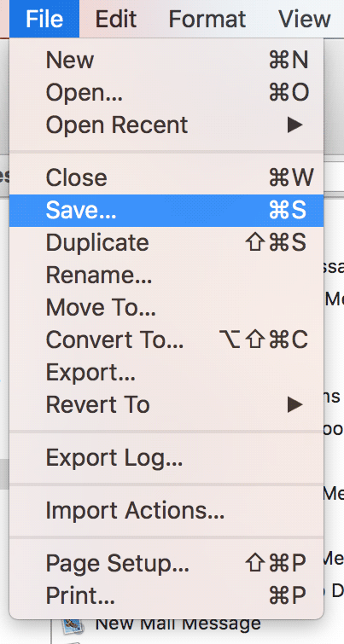The width and height of the screenshot is (344, 644).
Task: Click the New Mail Message action icon
Action: tap(73, 625)
